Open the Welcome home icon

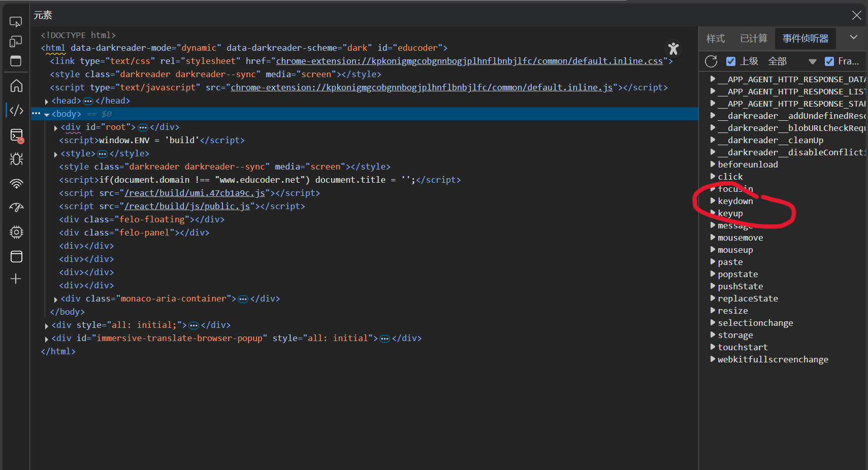16,86
